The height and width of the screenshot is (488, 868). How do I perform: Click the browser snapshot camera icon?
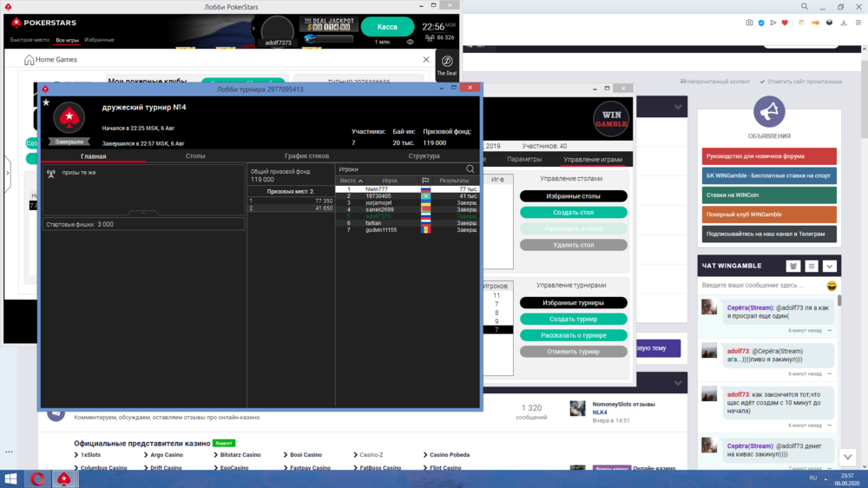pos(750,23)
